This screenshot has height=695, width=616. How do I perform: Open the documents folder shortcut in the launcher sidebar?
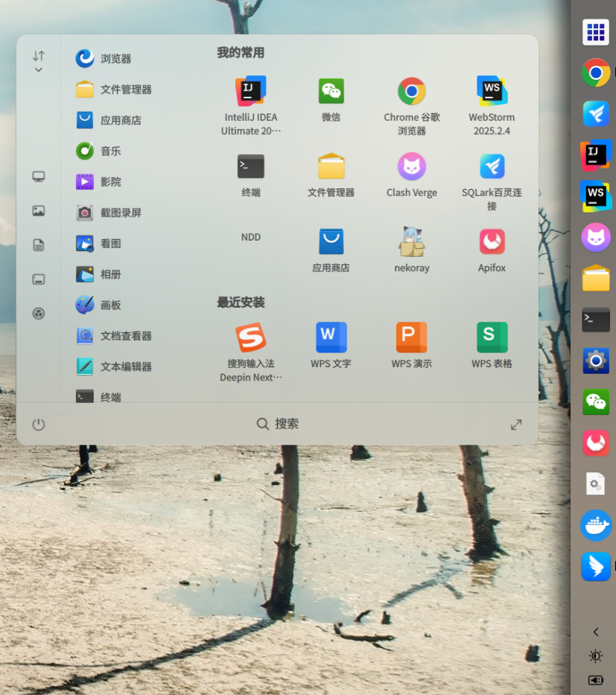coord(39,245)
